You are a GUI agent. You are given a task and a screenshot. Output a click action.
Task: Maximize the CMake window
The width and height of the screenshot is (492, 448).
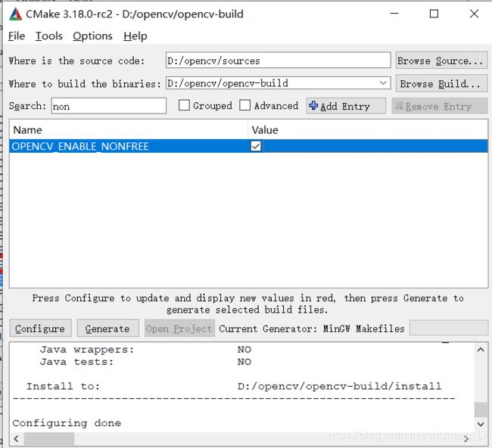point(434,14)
